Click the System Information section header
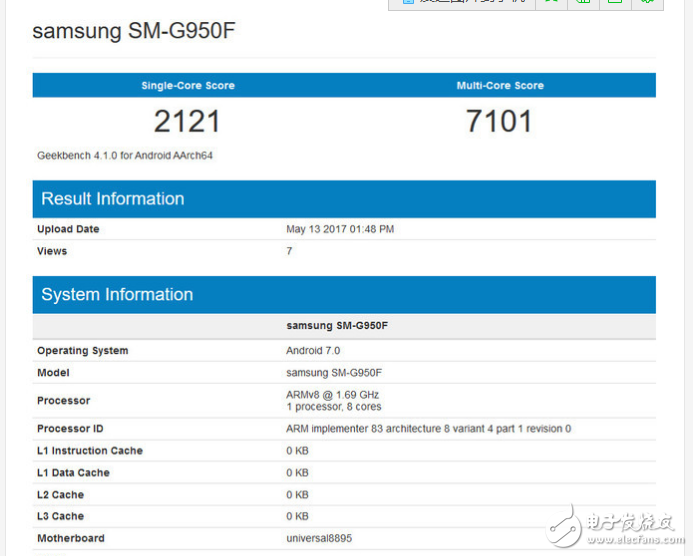The width and height of the screenshot is (693, 556). [117, 295]
